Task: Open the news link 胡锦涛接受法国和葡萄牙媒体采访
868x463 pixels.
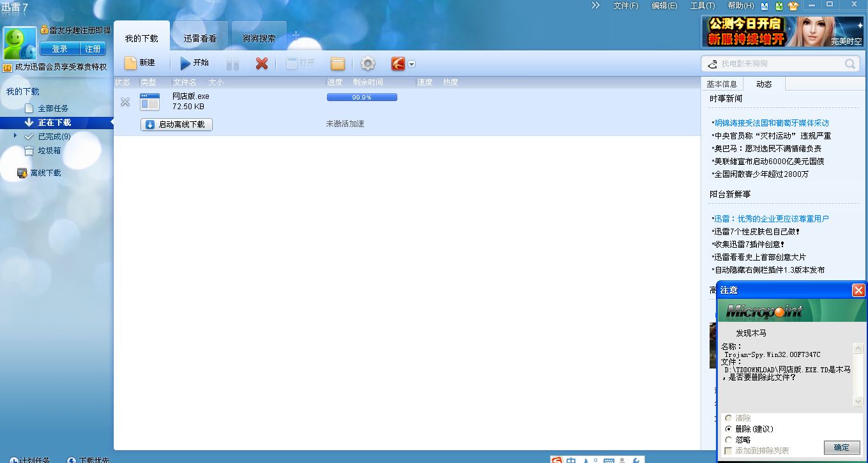Action: coord(772,123)
